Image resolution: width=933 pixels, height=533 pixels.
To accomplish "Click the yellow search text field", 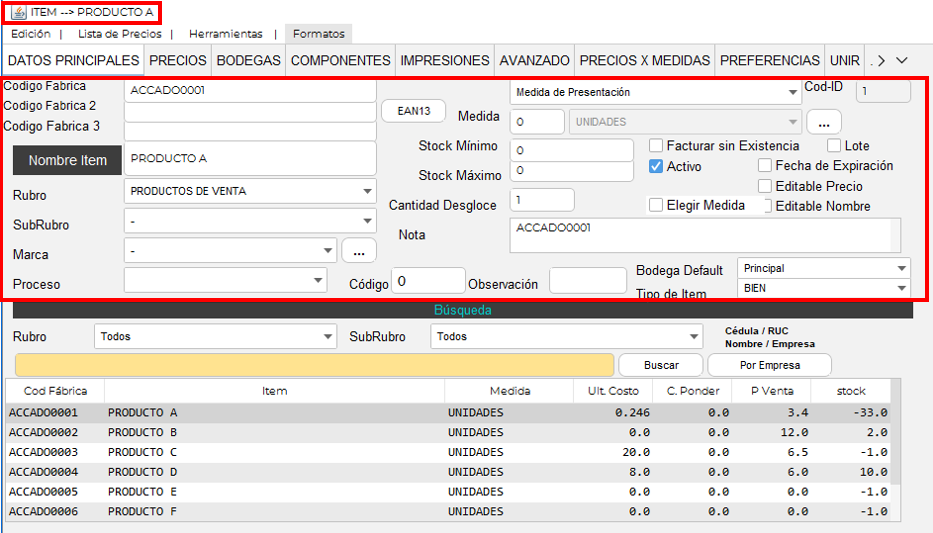I will (x=314, y=365).
